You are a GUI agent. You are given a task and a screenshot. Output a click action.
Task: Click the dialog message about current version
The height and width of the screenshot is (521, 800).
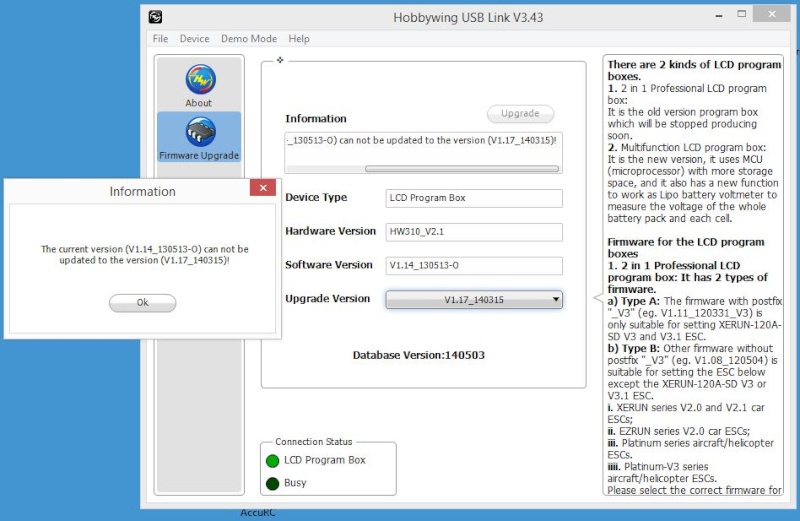pos(145,255)
